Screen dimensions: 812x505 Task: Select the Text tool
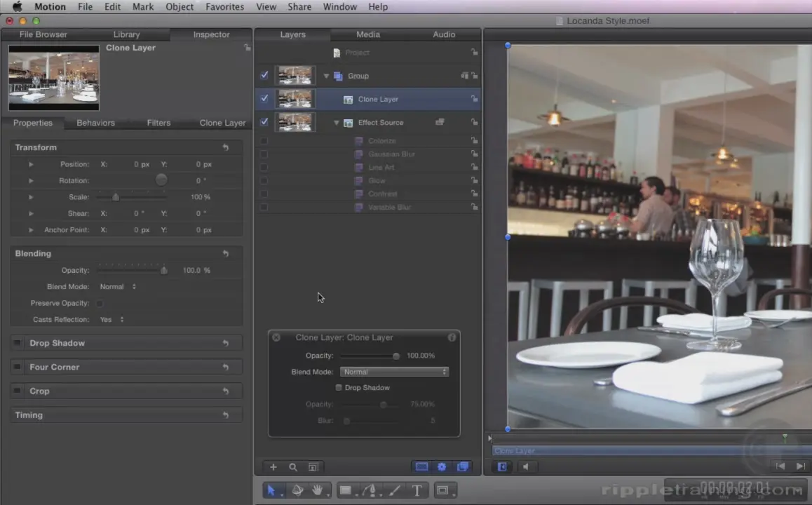click(x=417, y=490)
